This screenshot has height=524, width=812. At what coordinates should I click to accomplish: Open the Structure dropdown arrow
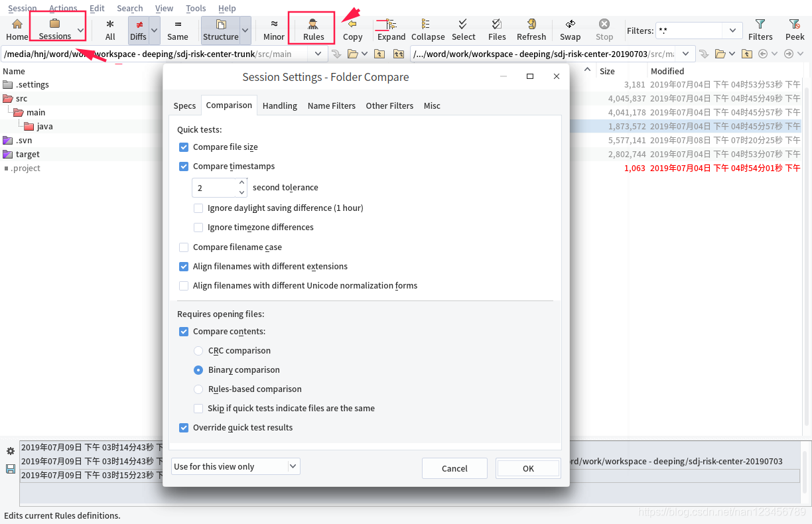tap(245, 30)
